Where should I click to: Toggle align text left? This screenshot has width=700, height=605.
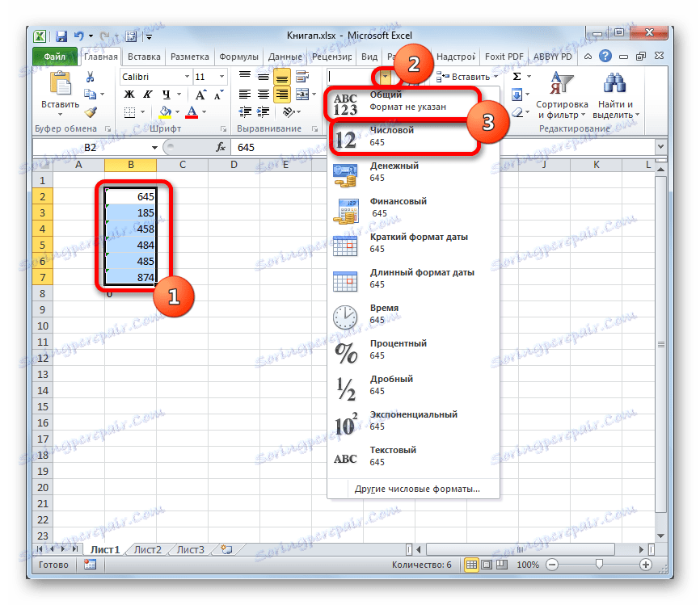click(x=245, y=95)
